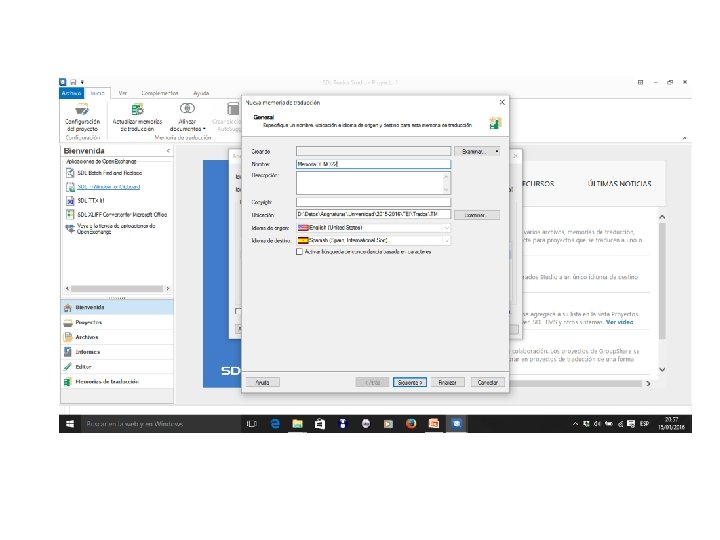Select the Complementos ribbon tab
Image resolution: width=720 pixels, height=540 pixels.
160,93
